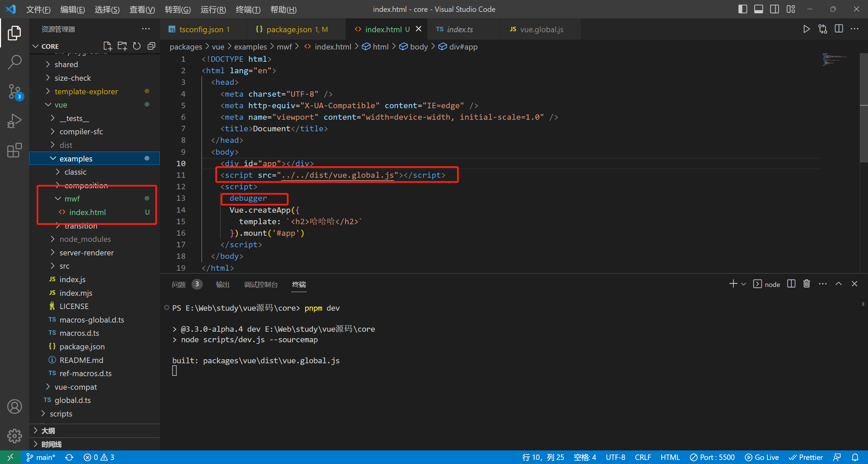Switch to tsconfig.json tab
868x464 pixels.
(x=203, y=30)
